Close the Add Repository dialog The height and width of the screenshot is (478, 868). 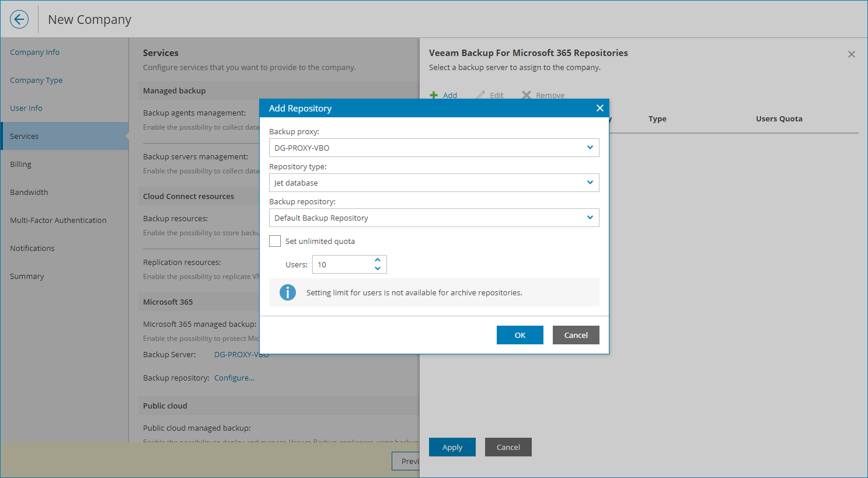coord(599,108)
